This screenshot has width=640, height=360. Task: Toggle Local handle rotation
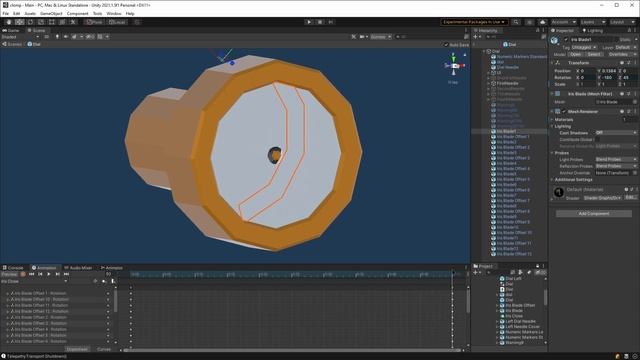117,22
